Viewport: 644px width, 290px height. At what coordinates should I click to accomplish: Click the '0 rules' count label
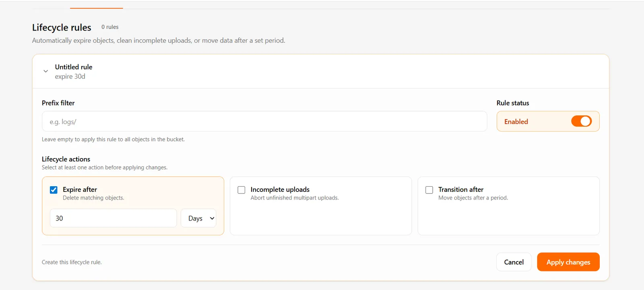[110, 27]
